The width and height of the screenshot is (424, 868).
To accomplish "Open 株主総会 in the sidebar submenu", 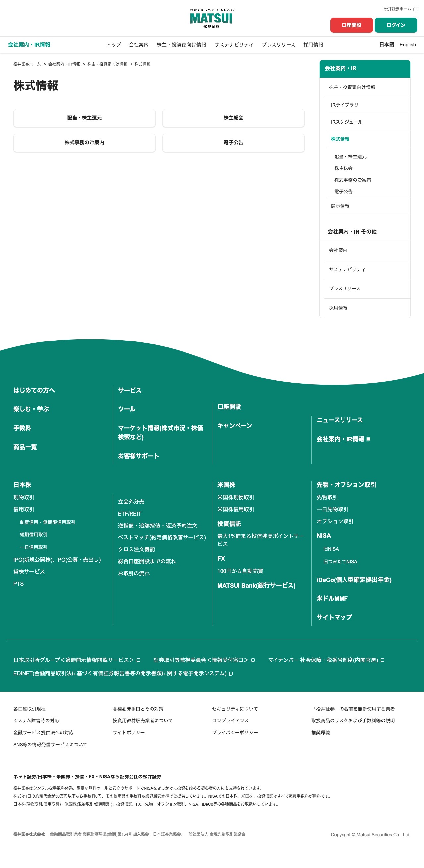I will (x=343, y=168).
